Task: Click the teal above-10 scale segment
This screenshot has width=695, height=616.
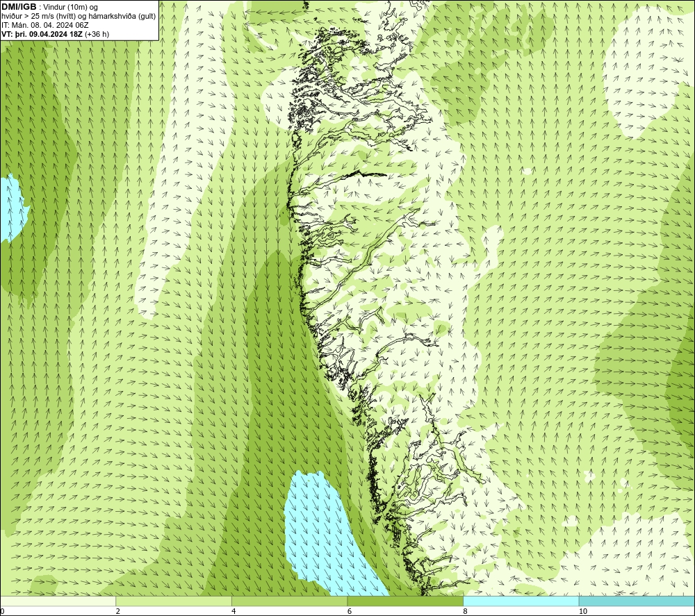Action: [637, 601]
